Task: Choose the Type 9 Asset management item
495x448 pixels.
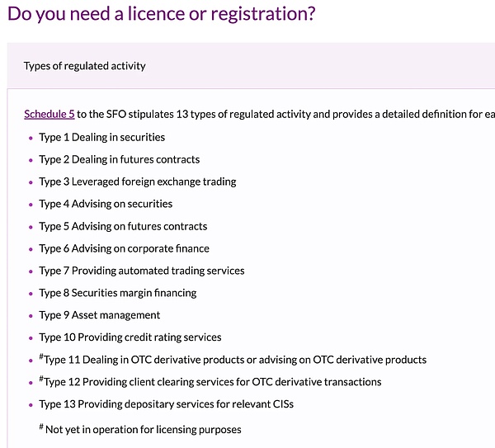Action: pyautogui.click(x=99, y=315)
